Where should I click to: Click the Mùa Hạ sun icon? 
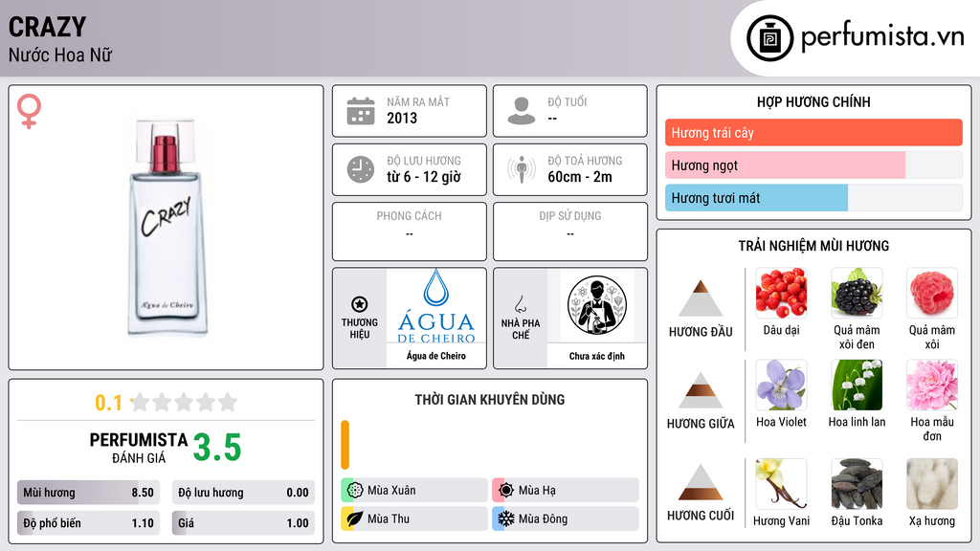coord(506,490)
